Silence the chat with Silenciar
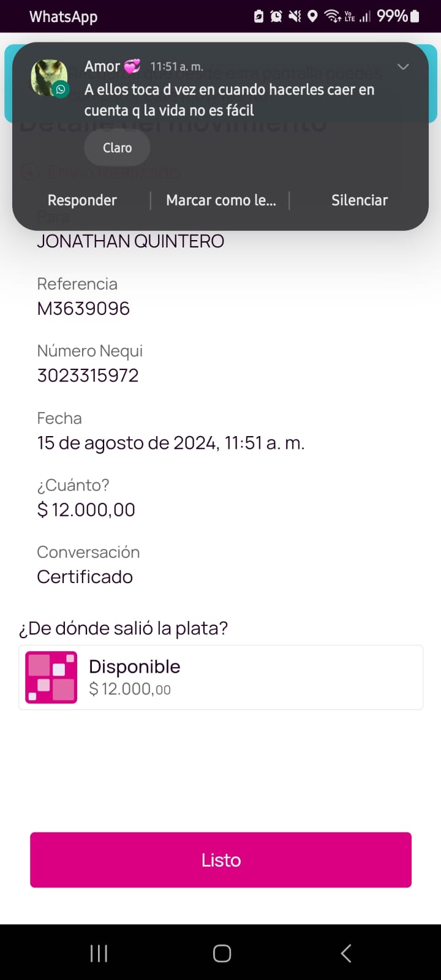The image size is (441, 980). (360, 200)
